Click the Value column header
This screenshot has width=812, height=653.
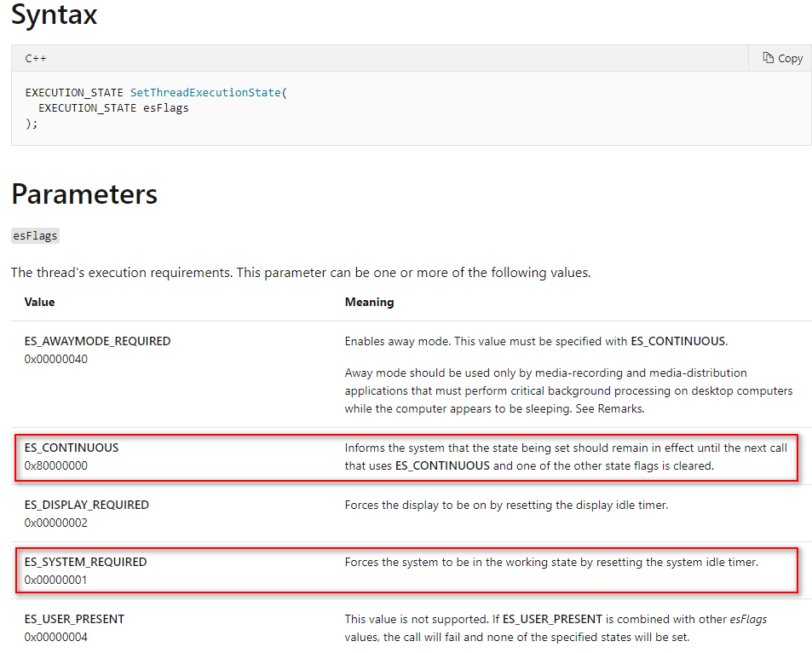click(x=39, y=302)
